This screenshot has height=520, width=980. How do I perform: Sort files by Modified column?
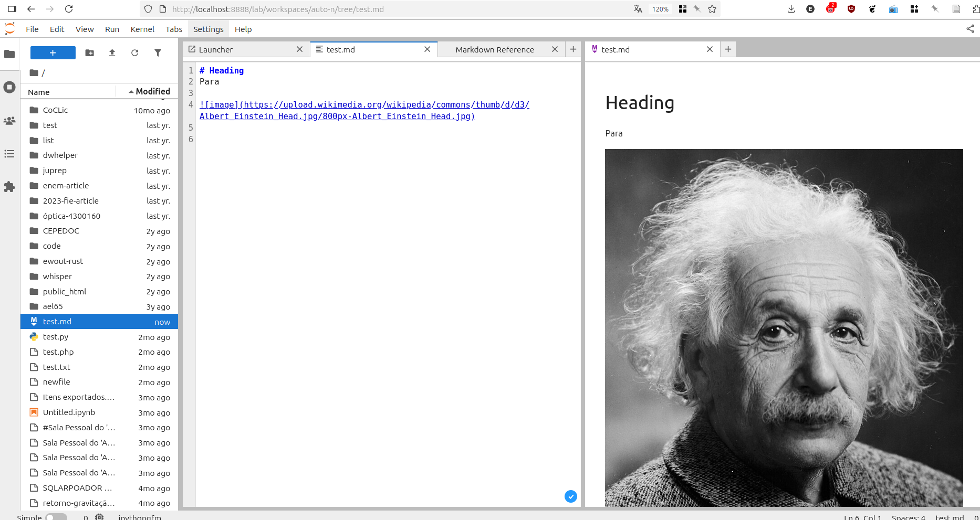[149, 91]
